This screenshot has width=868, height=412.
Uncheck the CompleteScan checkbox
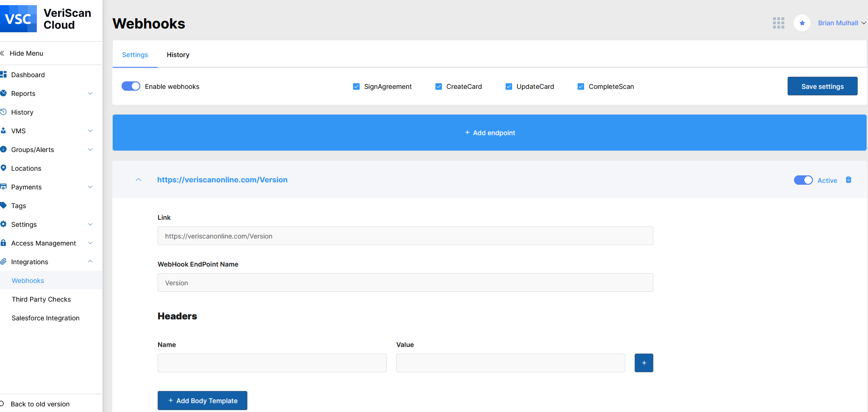click(581, 87)
